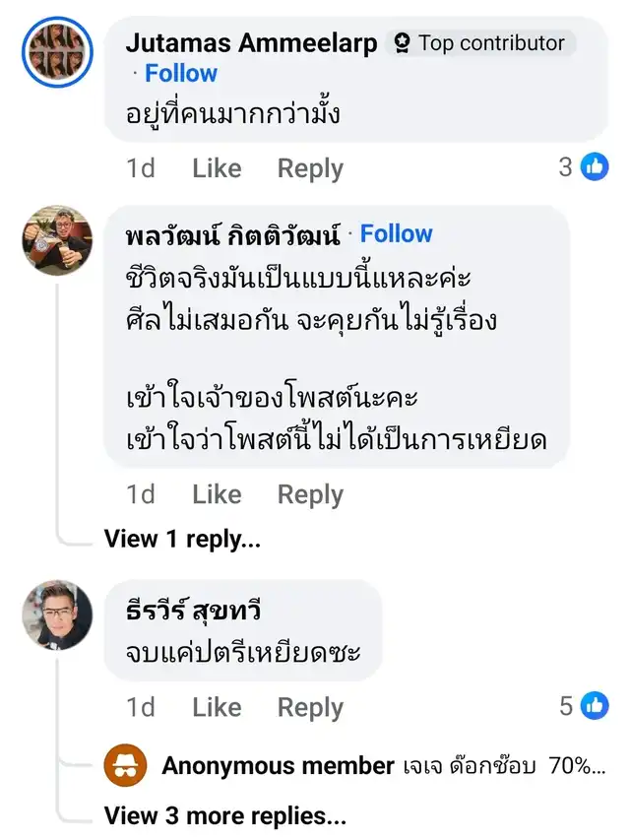Open ธีรวีร์ สุขทวี's profile avatar
The height and width of the screenshot is (840, 630).
coord(57,614)
